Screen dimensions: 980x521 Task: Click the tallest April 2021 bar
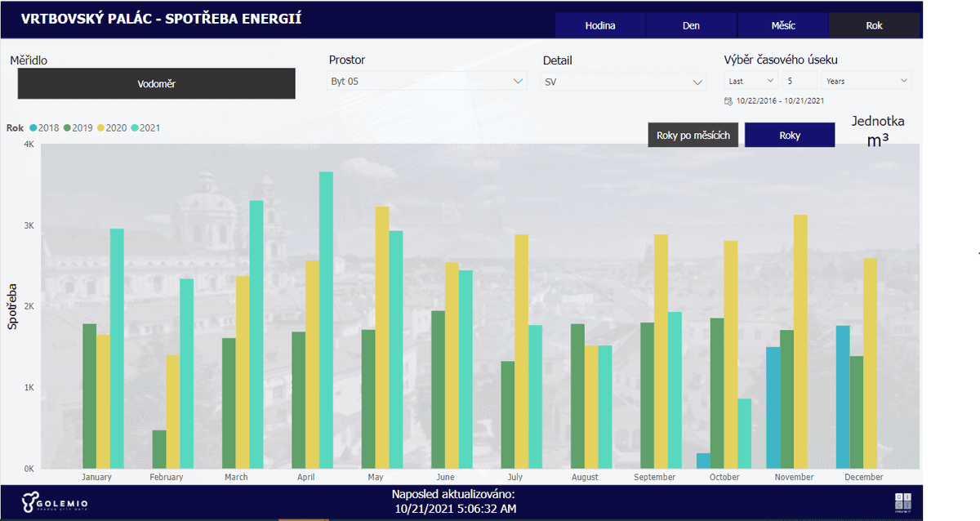pos(326,318)
